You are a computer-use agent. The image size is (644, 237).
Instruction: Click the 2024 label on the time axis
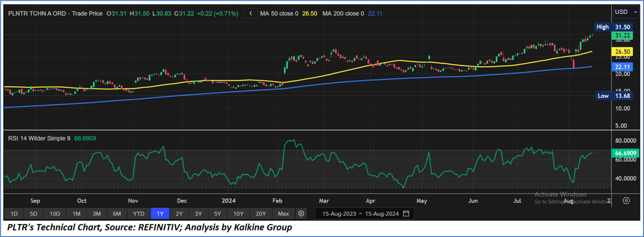[228, 201]
